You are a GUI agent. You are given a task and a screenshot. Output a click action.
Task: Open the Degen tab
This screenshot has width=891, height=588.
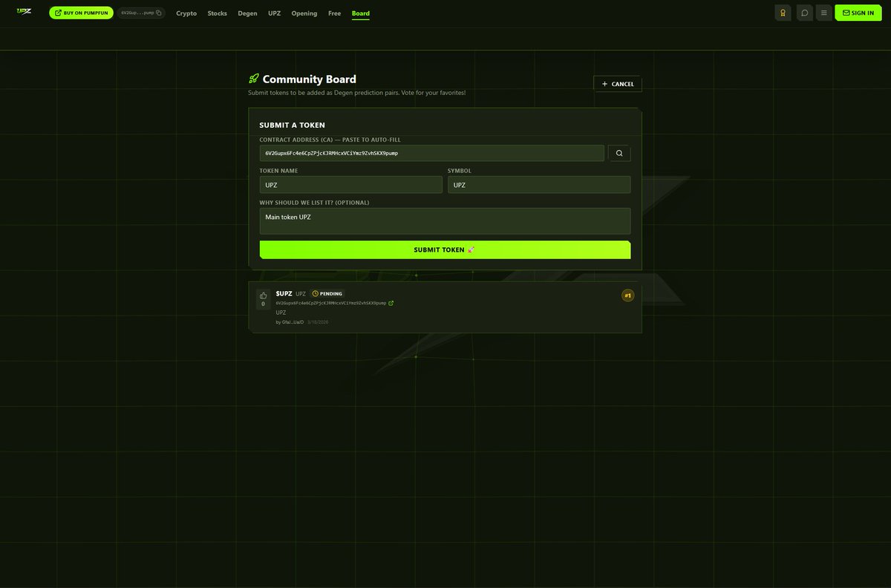coord(248,13)
